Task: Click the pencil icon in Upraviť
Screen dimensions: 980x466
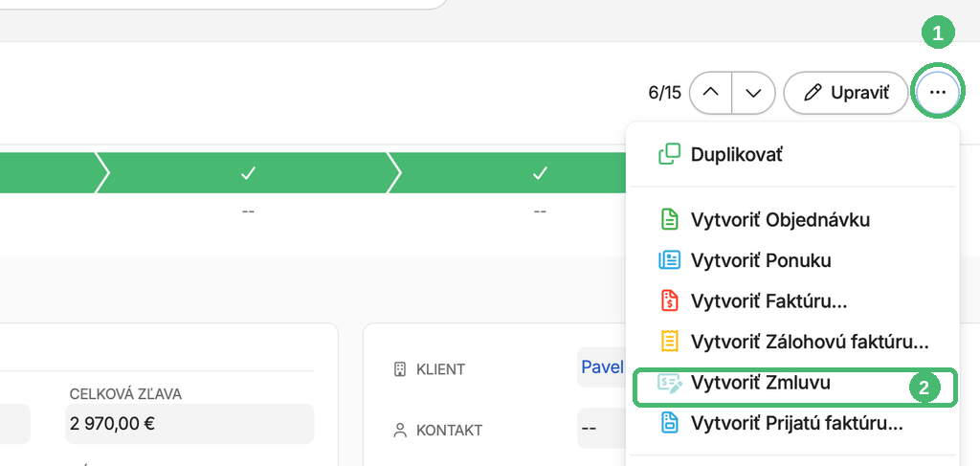Action: tap(813, 93)
